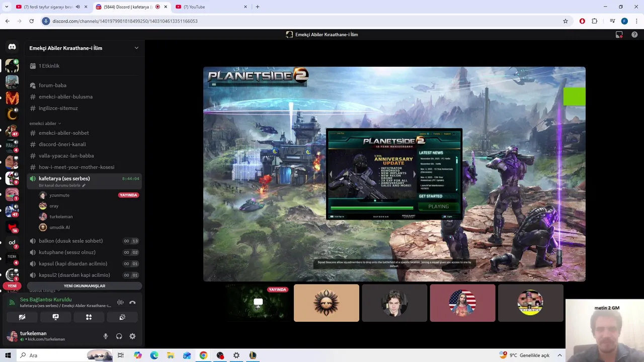Open the ingilizce-sitemuz channel

pos(84,108)
